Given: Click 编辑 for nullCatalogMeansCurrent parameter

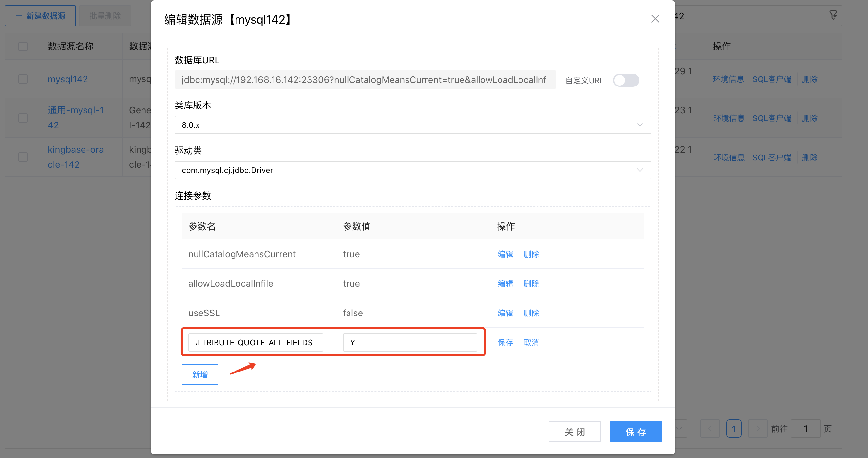Looking at the screenshot, I should pos(505,254).
